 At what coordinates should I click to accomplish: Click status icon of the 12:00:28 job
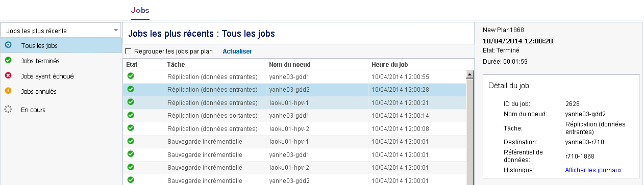click(131, 89)
